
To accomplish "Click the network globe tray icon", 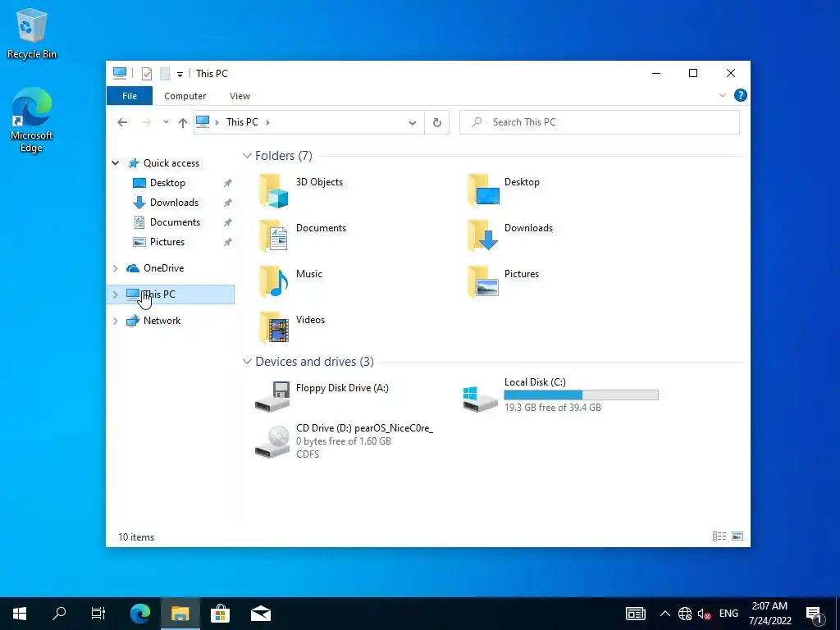I will pos(685,614).
